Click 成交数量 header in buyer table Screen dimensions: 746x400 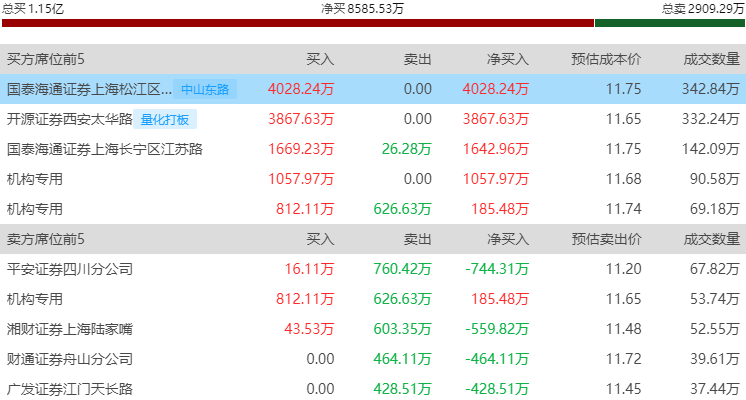[x=712, y=59]
